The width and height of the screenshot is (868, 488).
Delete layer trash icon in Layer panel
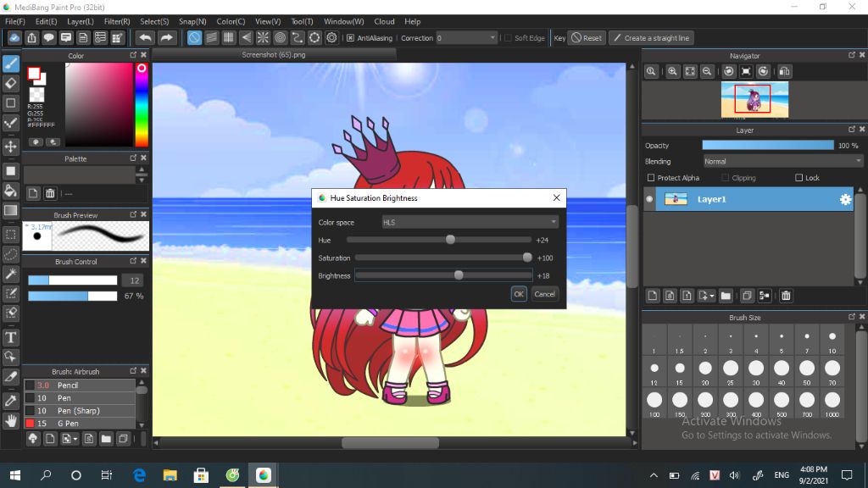pos(786,296)
